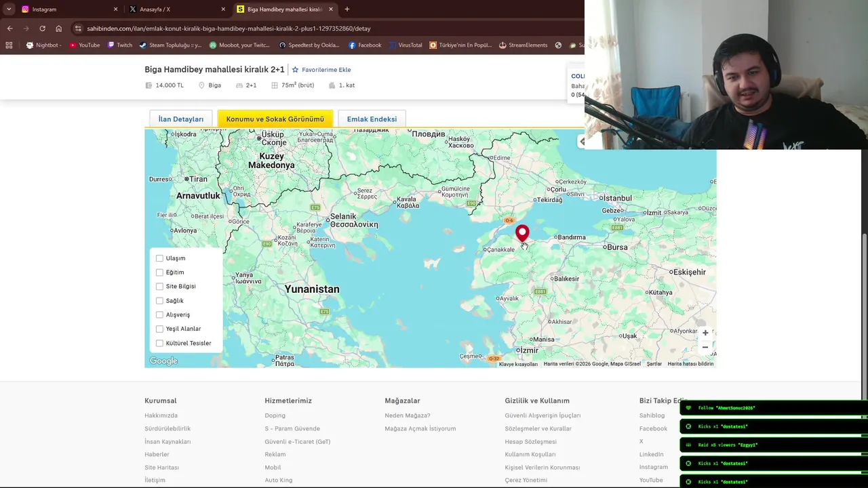Open the Moobot bookmark

click(x=239, y=45)
